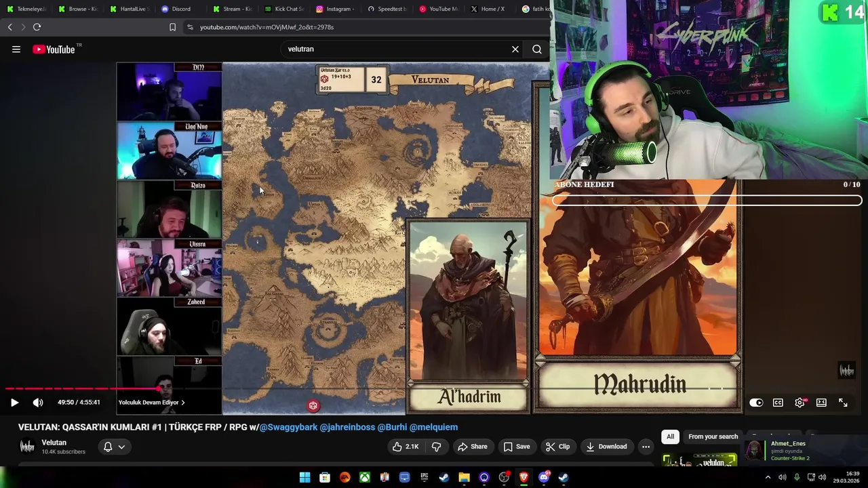This screenshot has height=488, width=868.
Task: Open the recommended velutan video thumbnail
Action: (699, 461)
